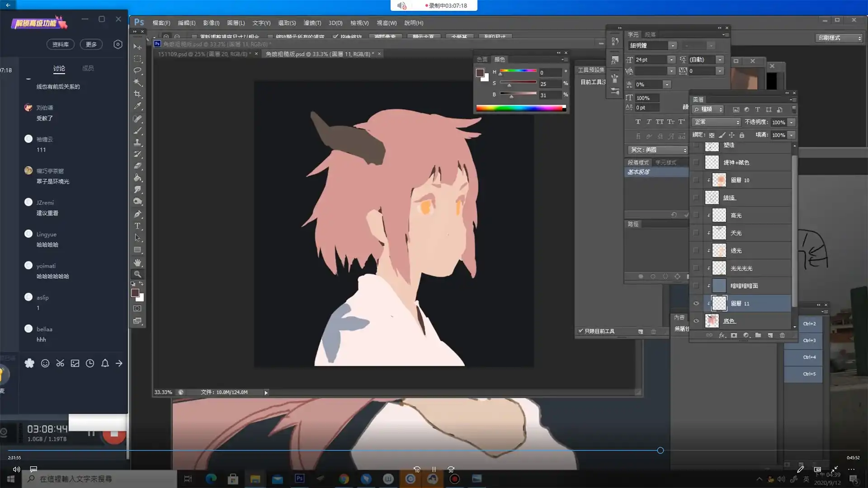868x488 pixels.
Task: Select the Crop tool
Action: tap(137, 94)
